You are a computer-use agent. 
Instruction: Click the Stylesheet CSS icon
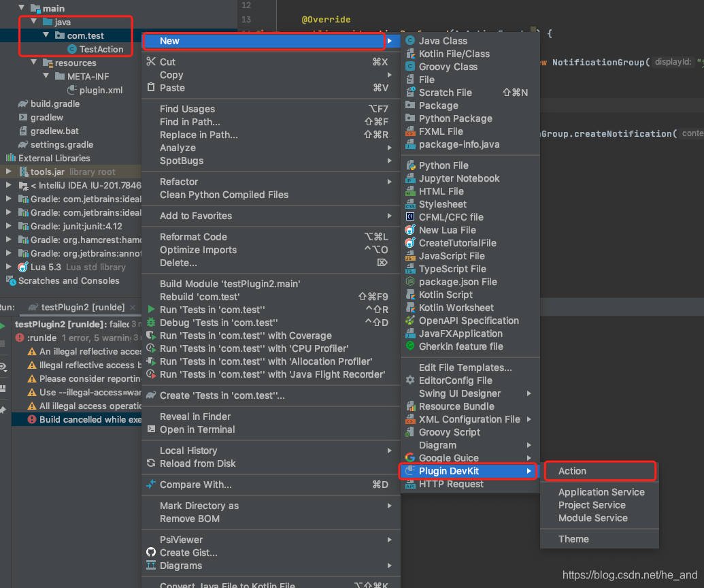coord(410,204)
